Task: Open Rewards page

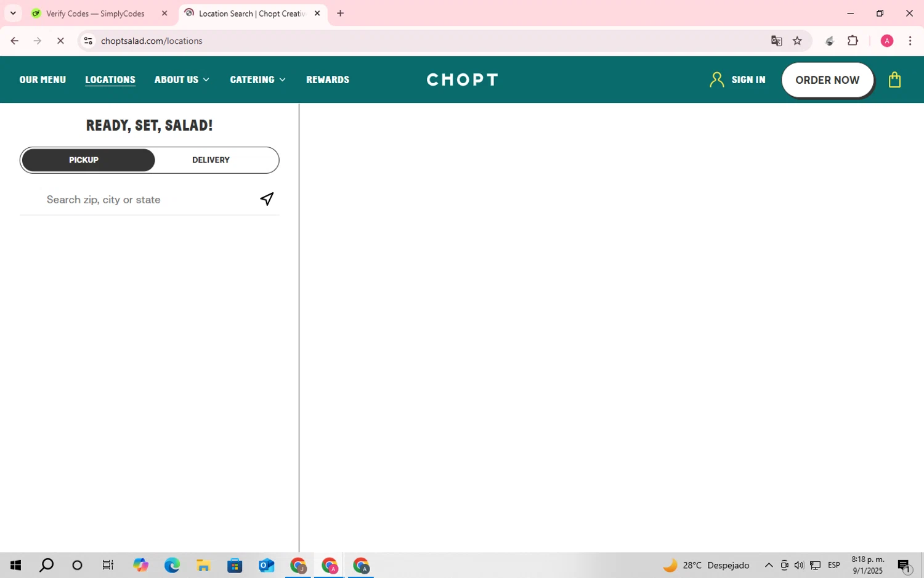Action: [328, 79]
